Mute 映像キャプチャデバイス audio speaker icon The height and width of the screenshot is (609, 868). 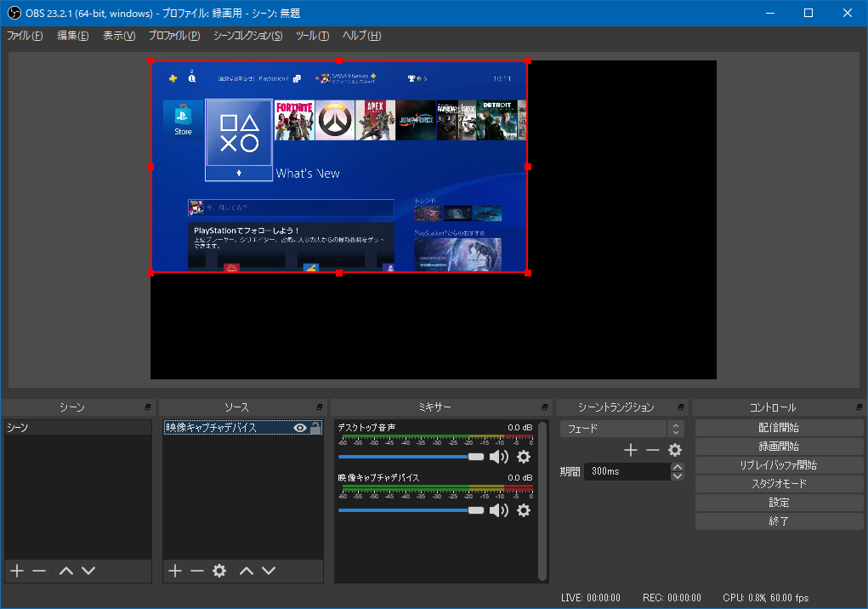tap(499, 509)
